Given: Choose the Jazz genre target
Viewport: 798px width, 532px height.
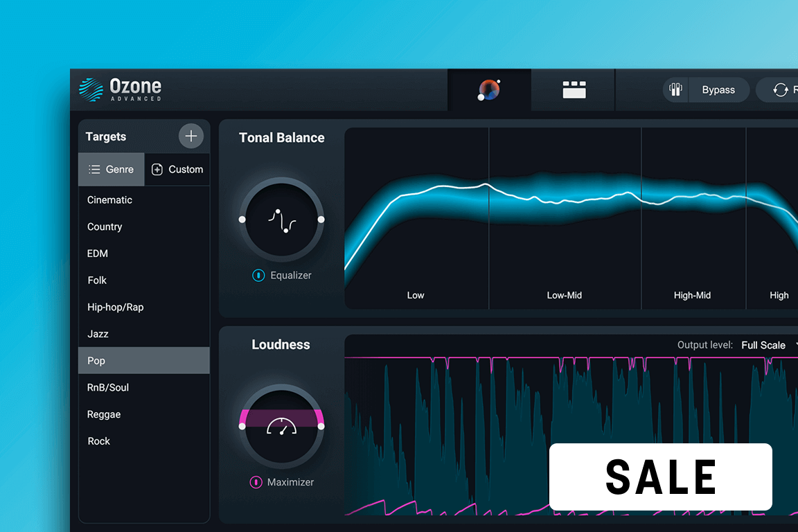Looking at the screenshot, I should [x=144, y=334].
